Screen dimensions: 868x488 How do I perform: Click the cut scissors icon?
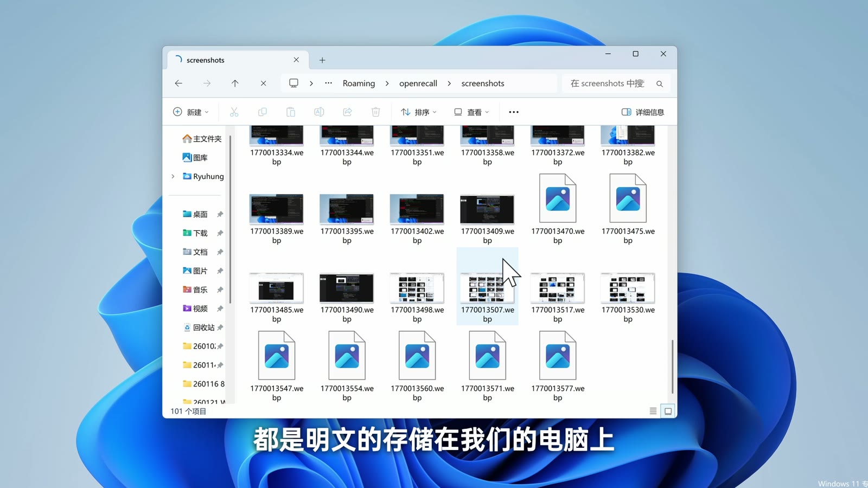[234, 112]
